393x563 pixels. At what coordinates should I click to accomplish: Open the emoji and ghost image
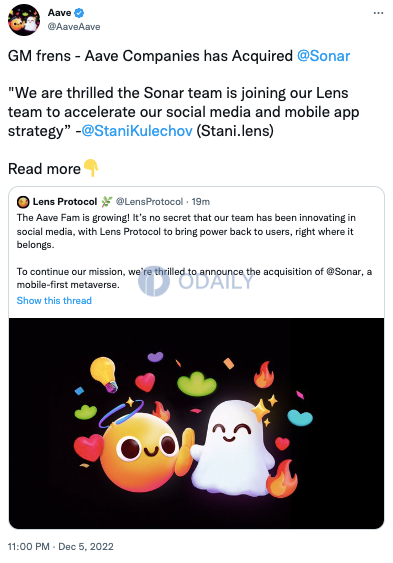click(196, 423)
